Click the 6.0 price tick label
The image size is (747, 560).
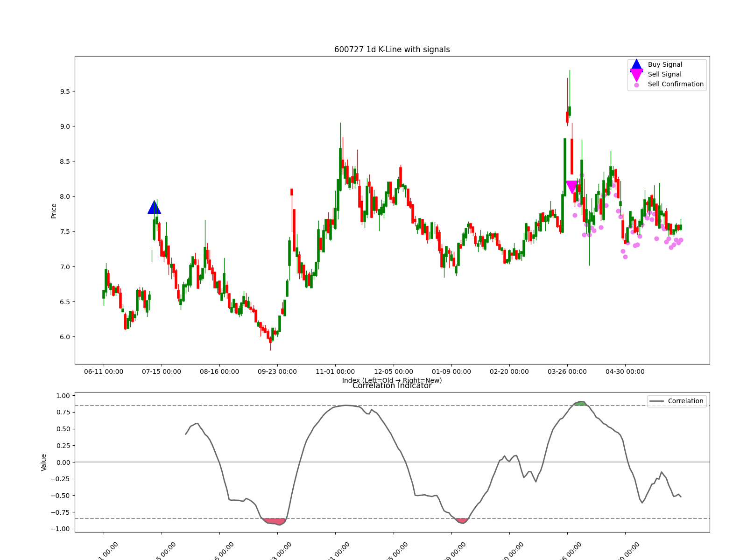[65, 337]
